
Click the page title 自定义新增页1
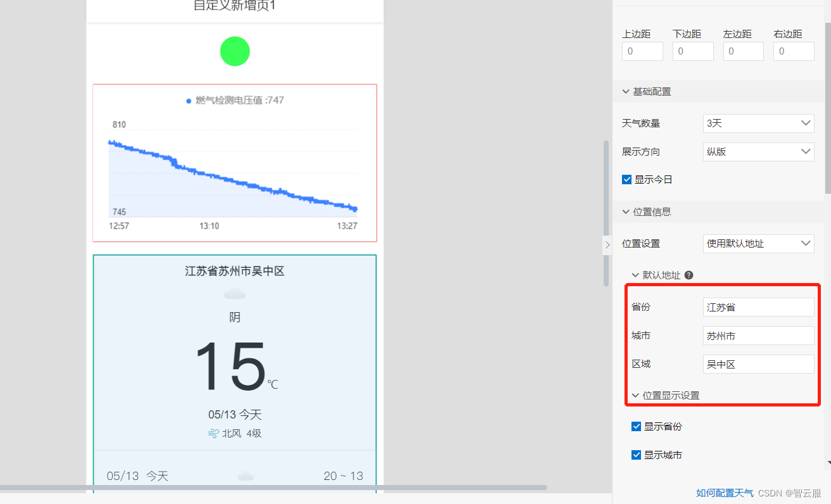coord(235,6)
